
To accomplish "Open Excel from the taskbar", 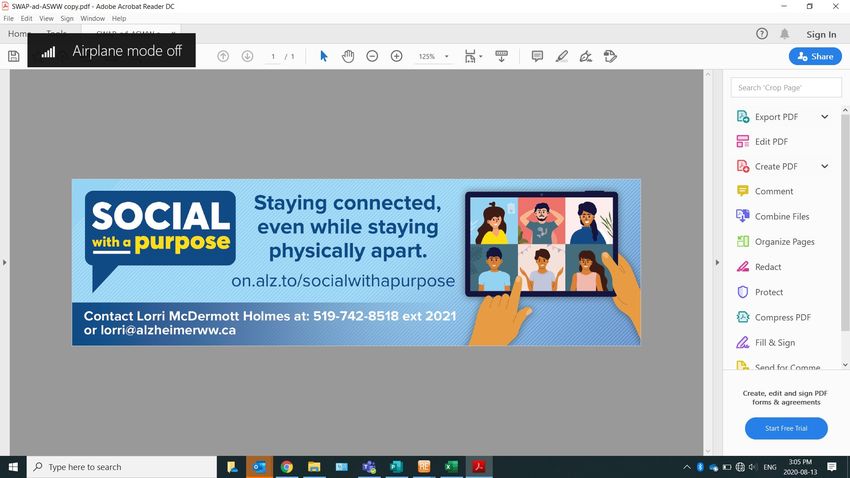I will point(451,467).
